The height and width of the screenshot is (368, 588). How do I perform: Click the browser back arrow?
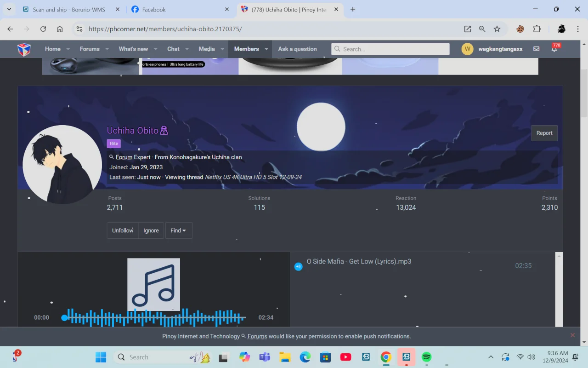click(10, 29)
